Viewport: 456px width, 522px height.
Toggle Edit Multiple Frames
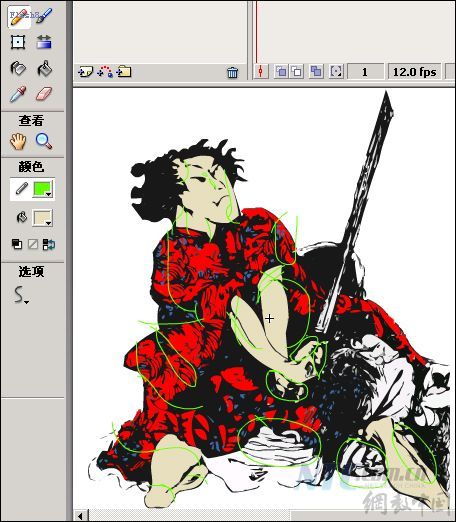pyautogui.click(x=316, y=71)
